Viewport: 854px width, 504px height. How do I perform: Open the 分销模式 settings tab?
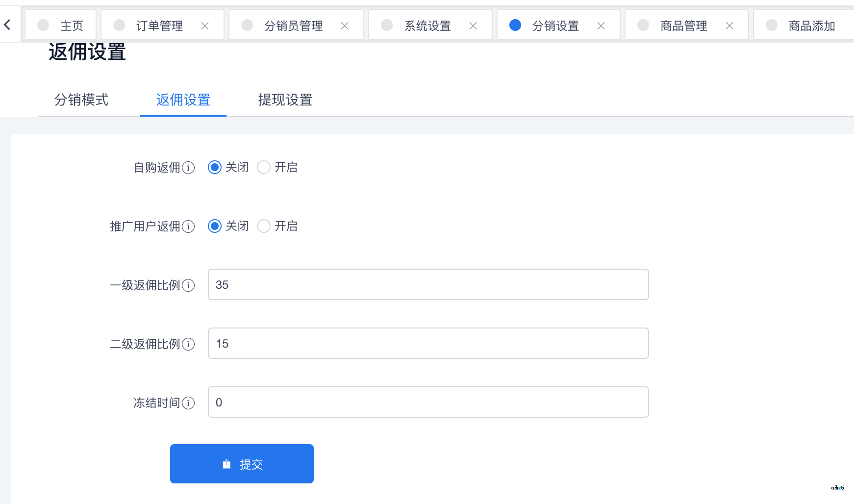[x=81, y=100]
